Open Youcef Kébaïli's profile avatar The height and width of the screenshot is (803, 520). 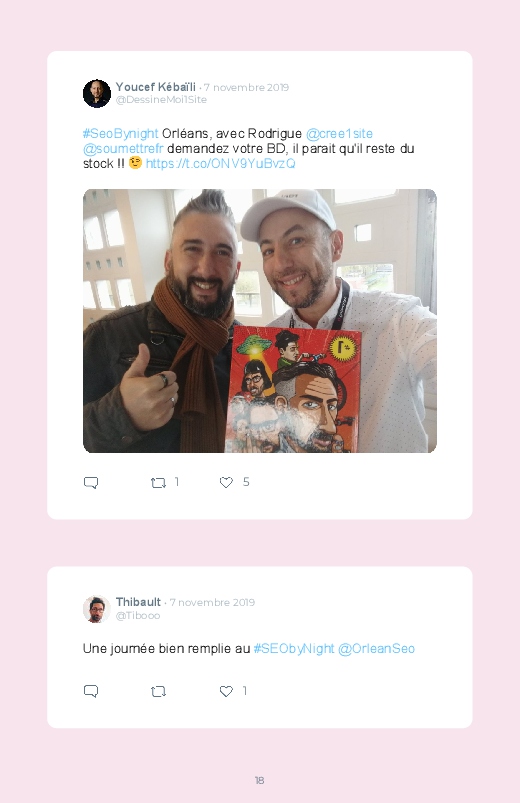[97, 93]
